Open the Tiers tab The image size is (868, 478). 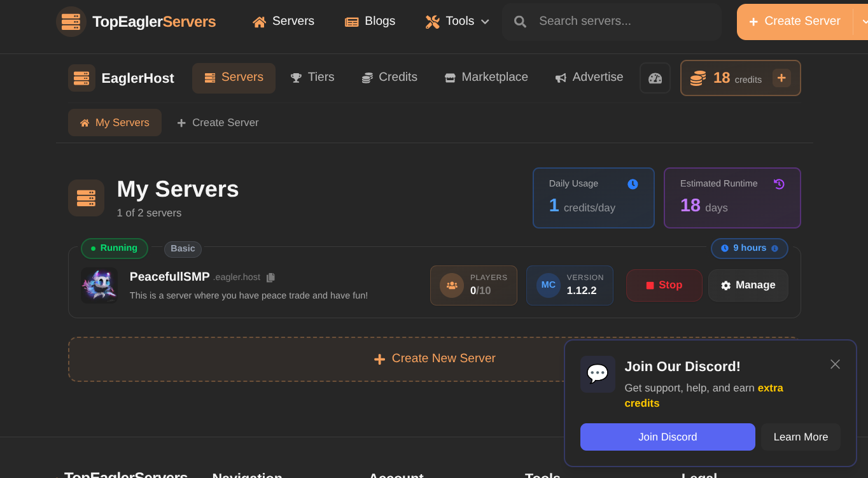click(312, 78)
